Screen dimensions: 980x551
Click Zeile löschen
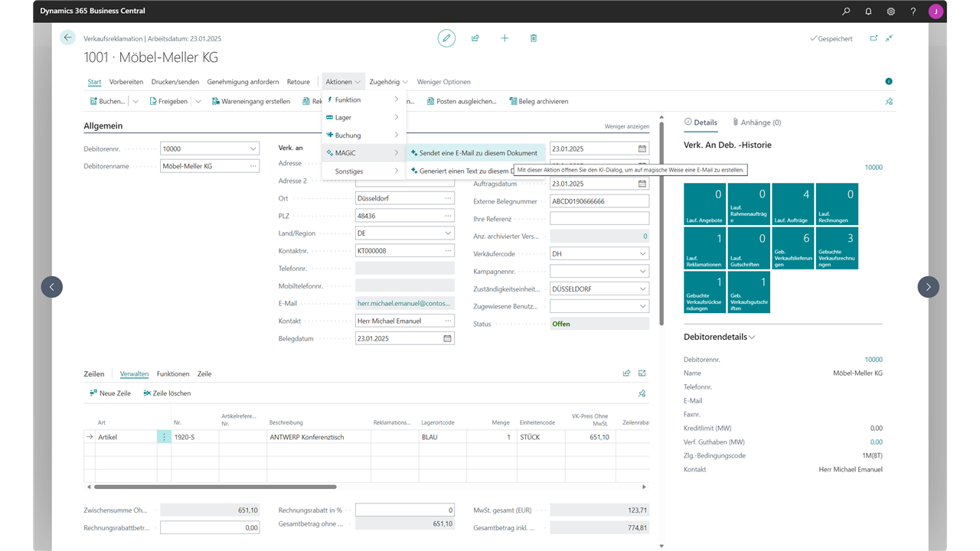[167, 393]
